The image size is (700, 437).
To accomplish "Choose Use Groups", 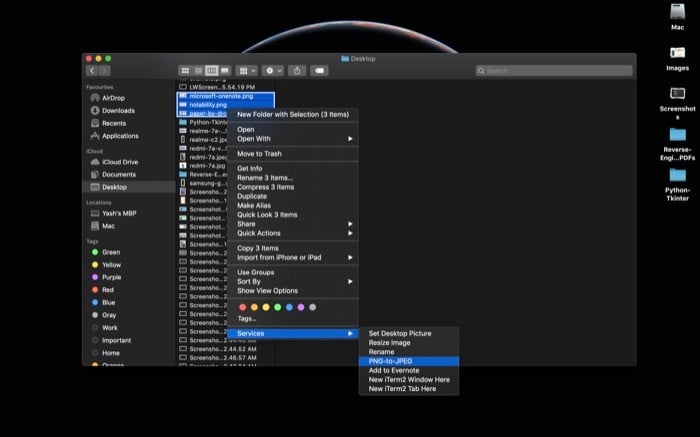I will coord(293,272).
